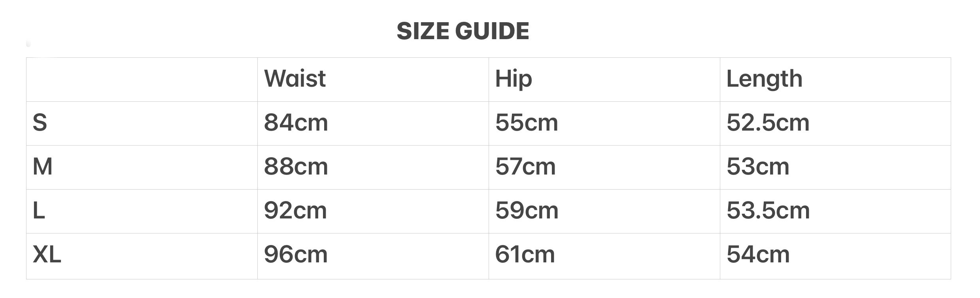Select the 84cm waist cell
980x298 pixels.
pos(296,122)
